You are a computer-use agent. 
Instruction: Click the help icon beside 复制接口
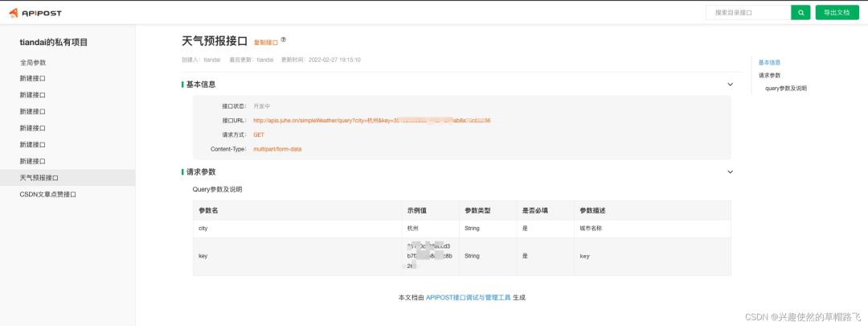tap(283, 39)
